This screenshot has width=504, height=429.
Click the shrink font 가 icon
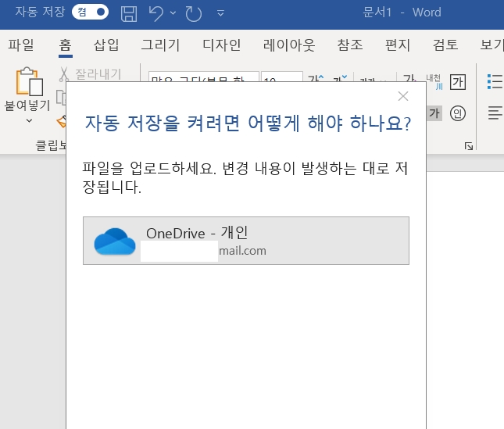tap(340, 78)
